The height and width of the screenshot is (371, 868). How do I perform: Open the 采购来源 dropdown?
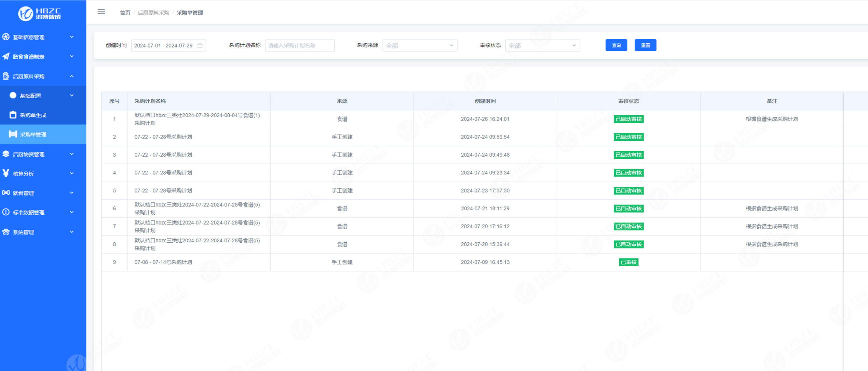coord(420,45)
